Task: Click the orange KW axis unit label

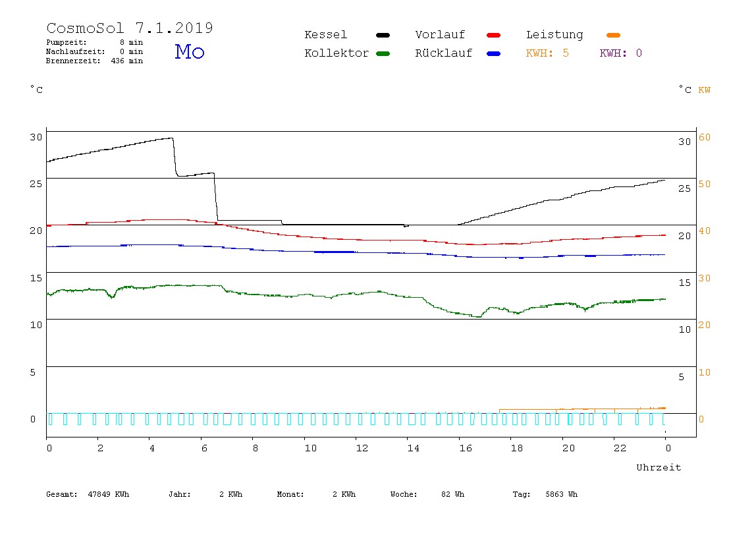Action: (705, 90)
